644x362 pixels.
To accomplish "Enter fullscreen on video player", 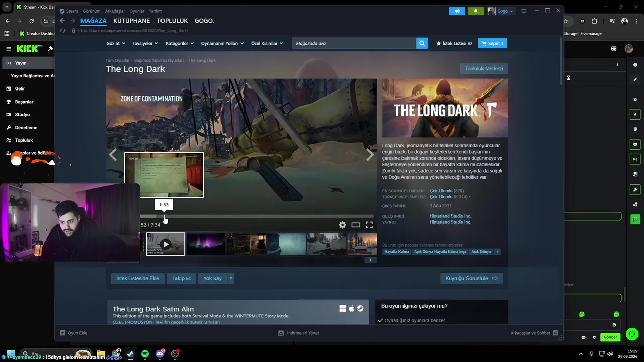I will (x=369, y=225).
